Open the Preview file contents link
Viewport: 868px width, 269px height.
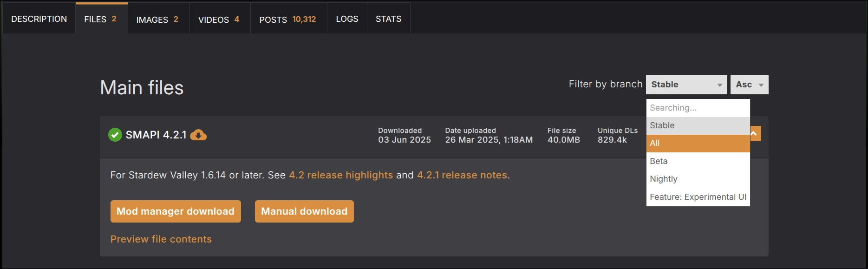[161, 239]
